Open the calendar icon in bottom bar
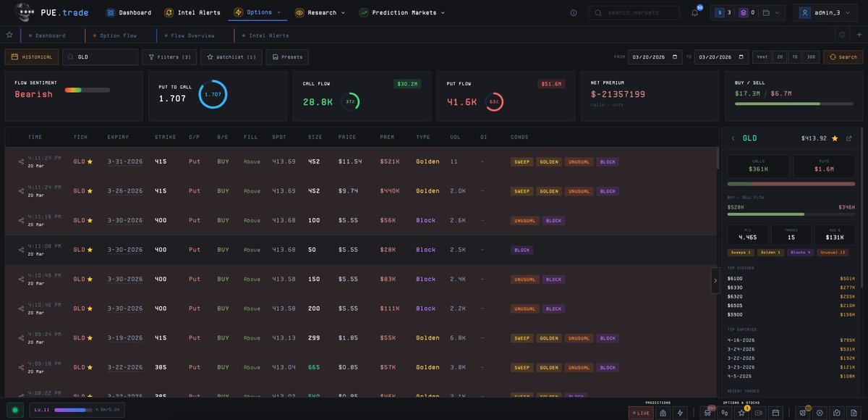The width and height of the screenshot is (868, 420). tap(775, 413)
